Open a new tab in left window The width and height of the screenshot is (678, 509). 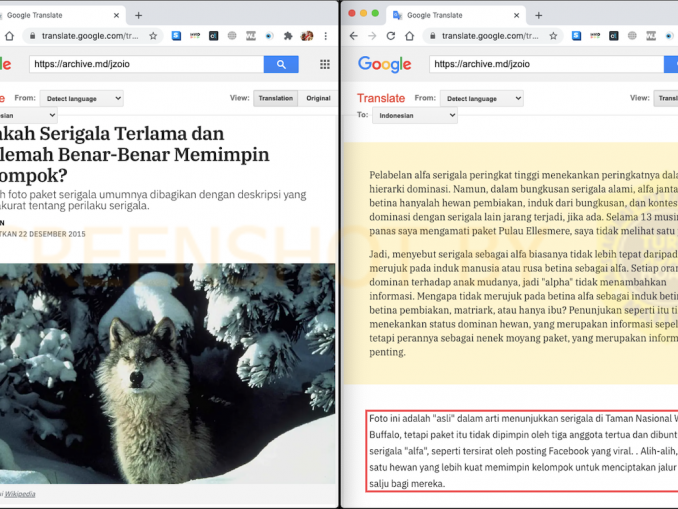pyautogui.click(x=138, y=16)
